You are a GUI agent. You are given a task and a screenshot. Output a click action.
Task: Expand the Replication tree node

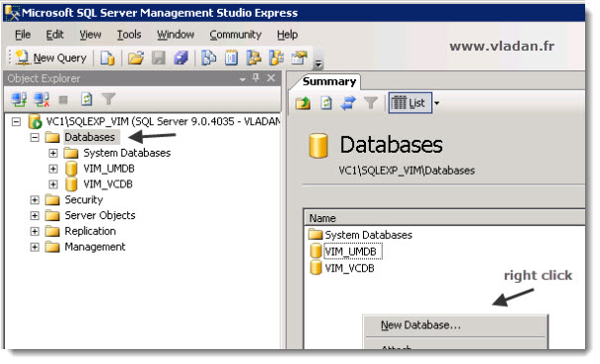(x=35, y=231)
